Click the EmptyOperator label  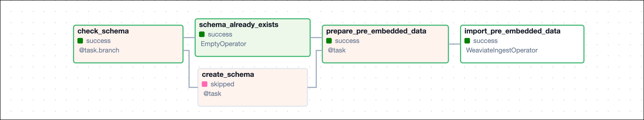[223, 44]
